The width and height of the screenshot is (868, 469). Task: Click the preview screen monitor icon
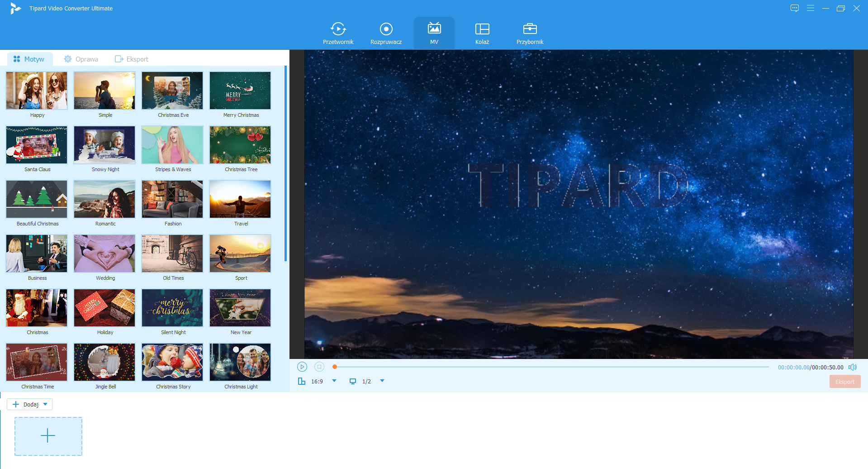click(x=353, y=381)
